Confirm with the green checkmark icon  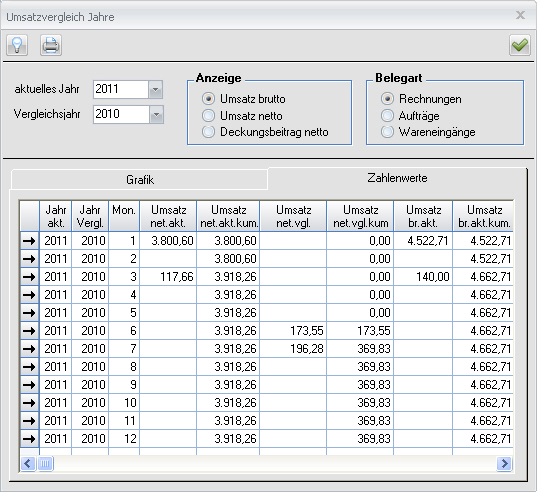click(x=520, y=45)
